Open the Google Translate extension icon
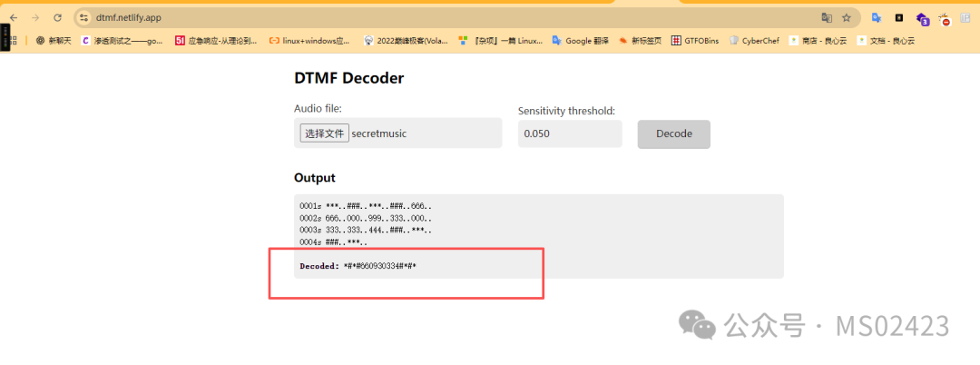 [x=877, y=18]
